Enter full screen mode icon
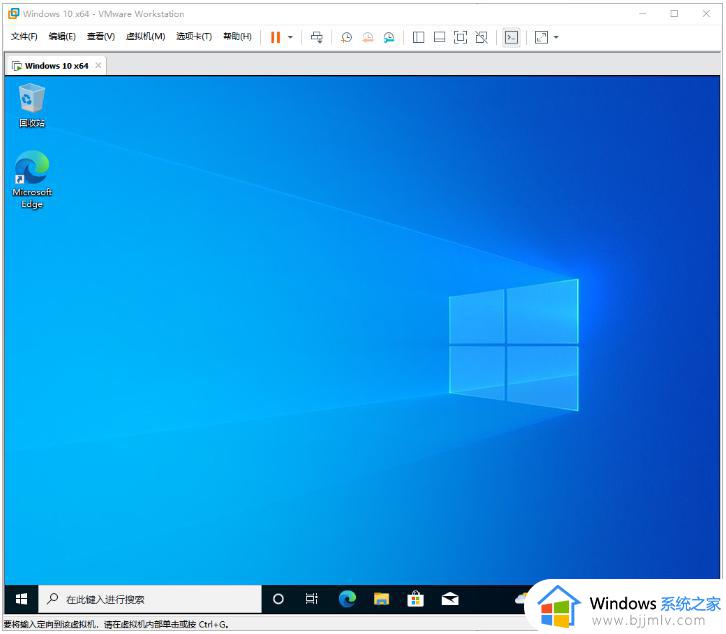726x634 pixels. pyautogui.click(x=460, y=37)
